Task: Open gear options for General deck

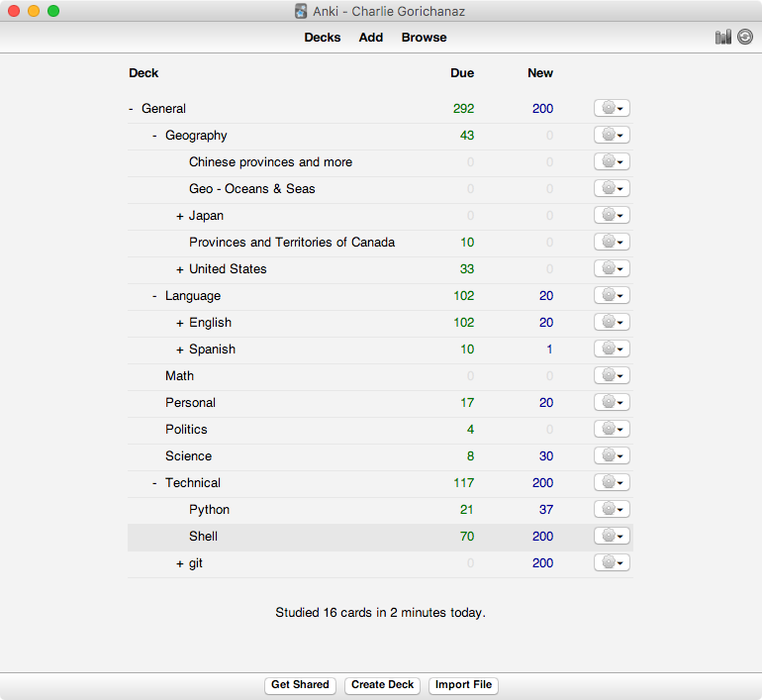Action: click(x=612, y=108)
